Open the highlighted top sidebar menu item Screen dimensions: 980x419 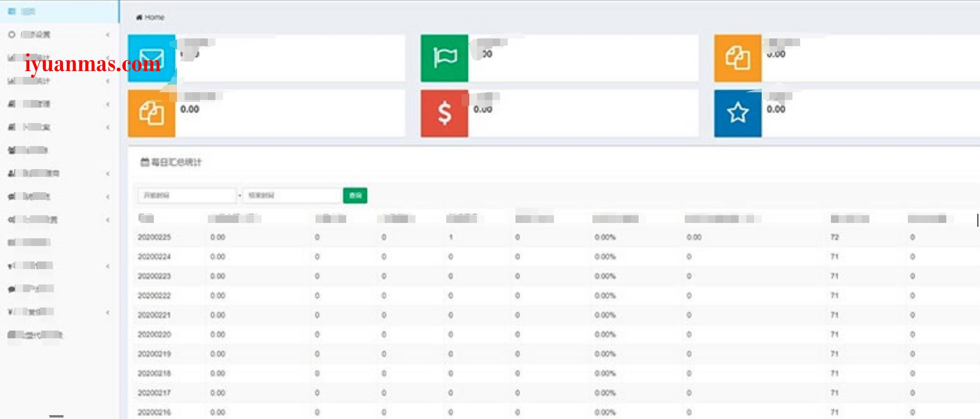[59, 11]
